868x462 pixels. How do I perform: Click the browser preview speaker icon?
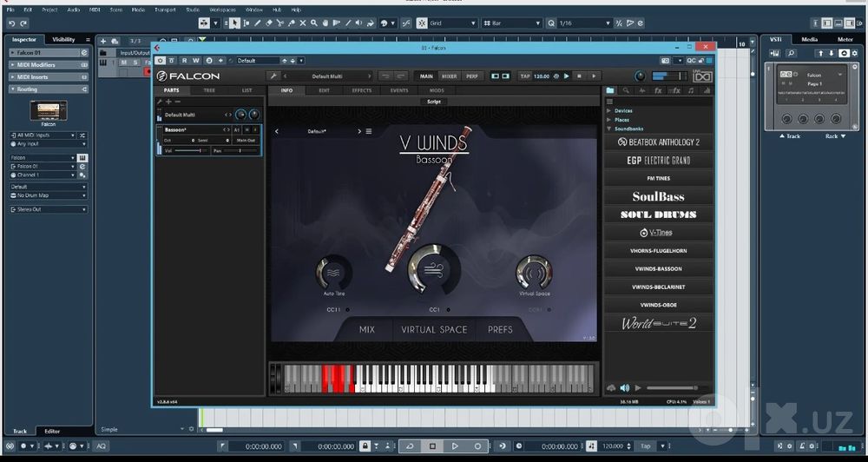click(x=625, y=388)
